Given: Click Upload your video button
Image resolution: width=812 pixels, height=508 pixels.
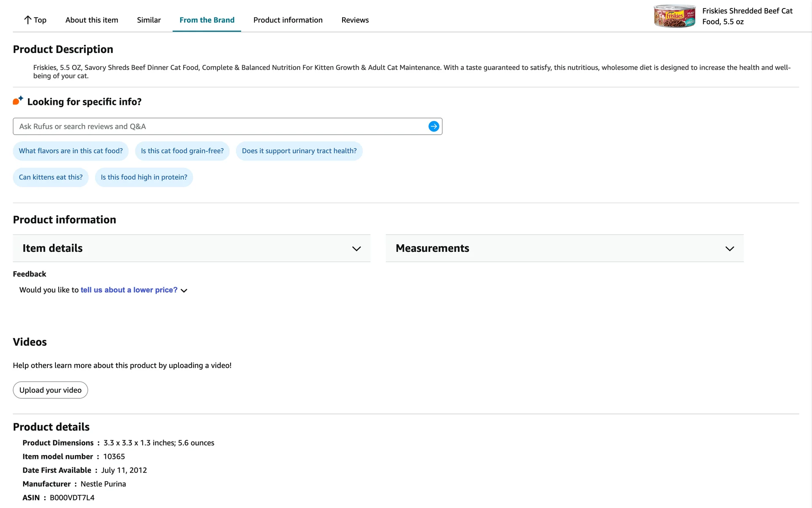Looking at the screenshot, I should click(x=50, y=390).
